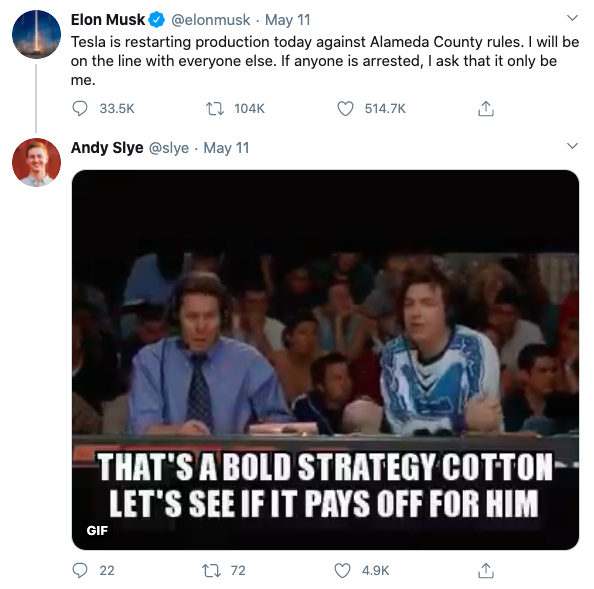The width and height of the screenshot is (594, 589).
Task: Retweet Elon Musk's Tesla production tweet
Action: (x=215, y=109)
